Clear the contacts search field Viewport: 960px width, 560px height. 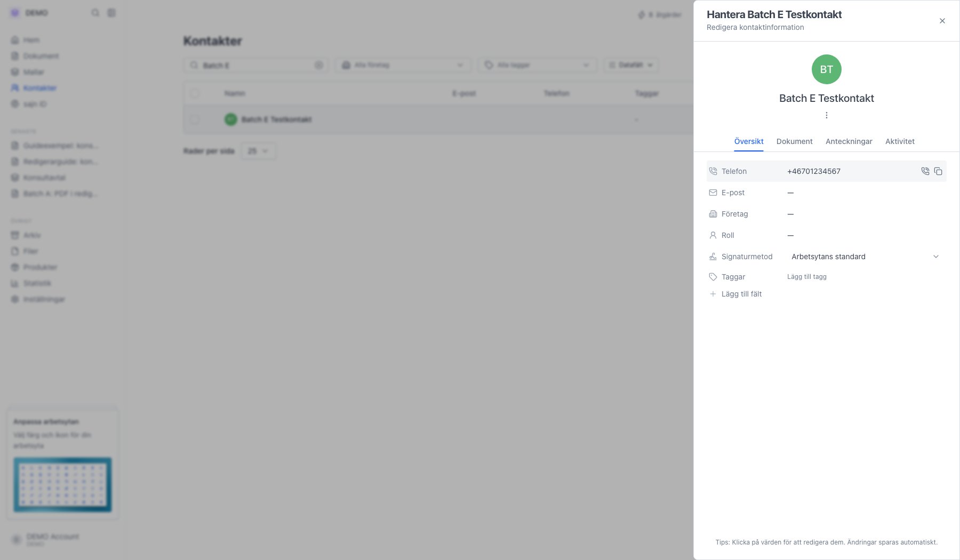tap(319, 65)
